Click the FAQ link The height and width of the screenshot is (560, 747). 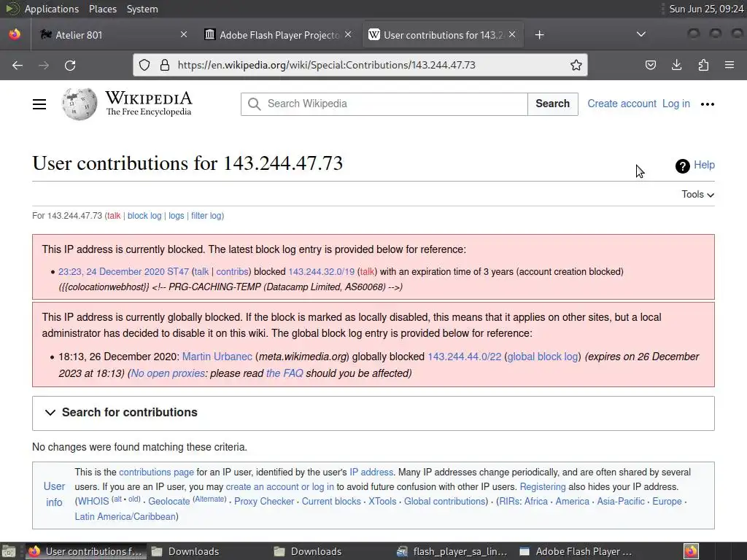pyautogui.click(x=285, y=373)
